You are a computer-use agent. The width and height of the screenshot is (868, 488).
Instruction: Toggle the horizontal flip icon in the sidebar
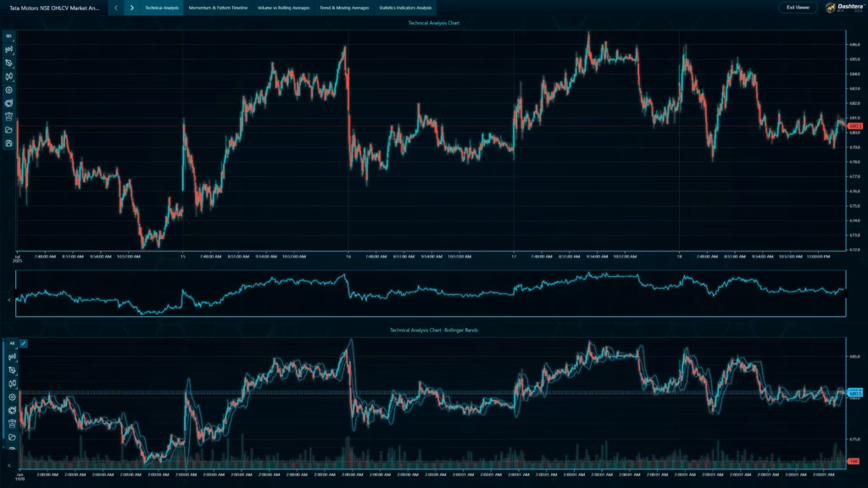coord(6,77)
